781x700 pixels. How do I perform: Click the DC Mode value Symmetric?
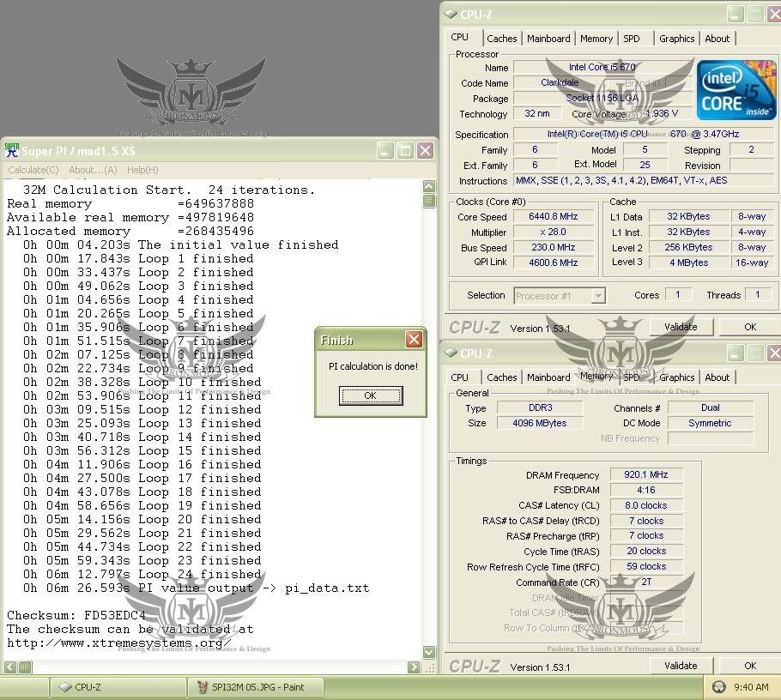711,423
